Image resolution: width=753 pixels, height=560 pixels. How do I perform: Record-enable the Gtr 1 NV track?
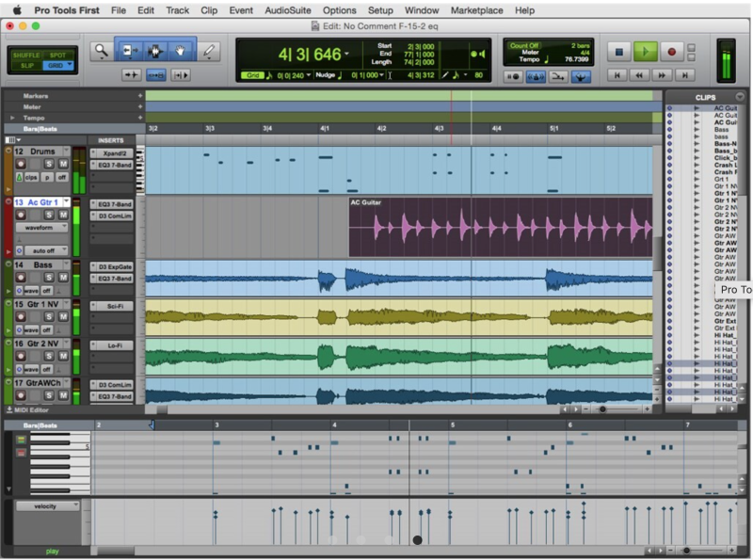(x=21, y=316)
